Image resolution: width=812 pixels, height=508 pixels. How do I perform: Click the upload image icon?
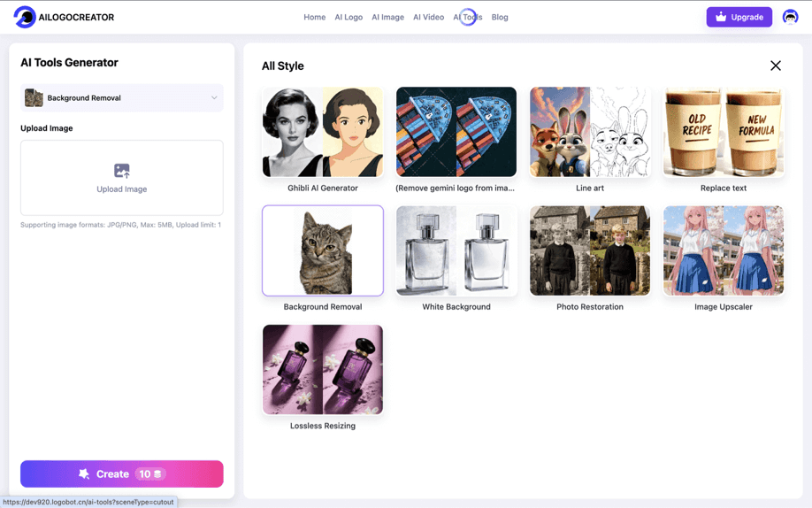pyautogui.click(x=122, y=171)
